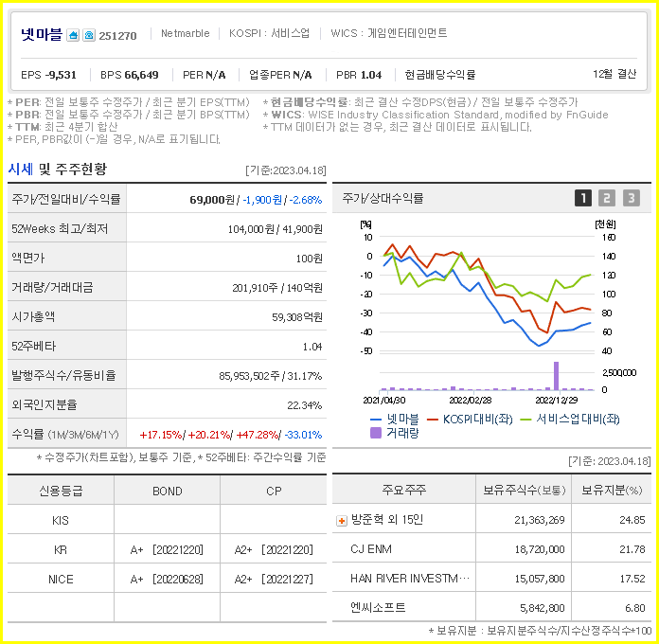This screenshot has height=644, width=659.
Task: Select the -33.01% 1Y return
Action: pos(303,435)
